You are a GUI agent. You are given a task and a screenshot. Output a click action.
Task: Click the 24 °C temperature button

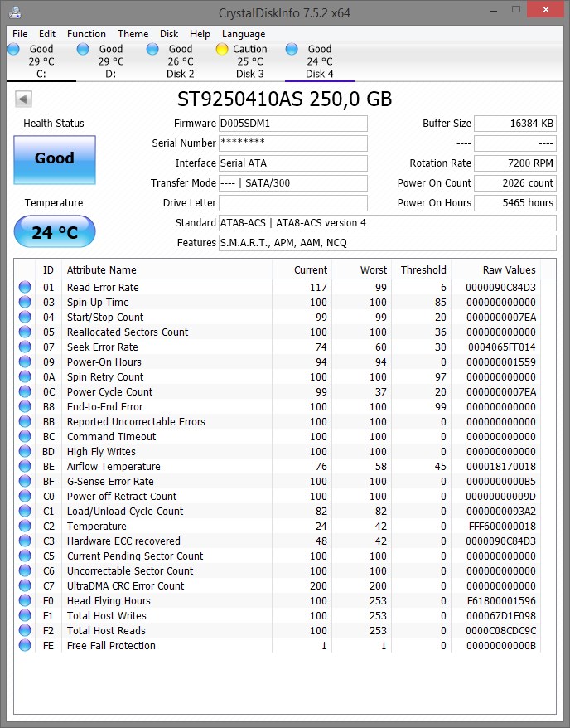[55, 231]
